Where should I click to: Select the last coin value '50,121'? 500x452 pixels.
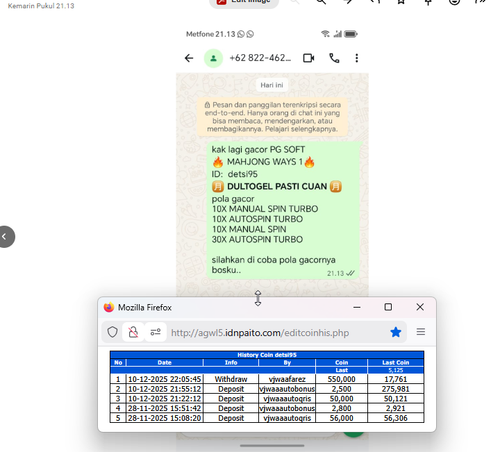click(396, 399)
